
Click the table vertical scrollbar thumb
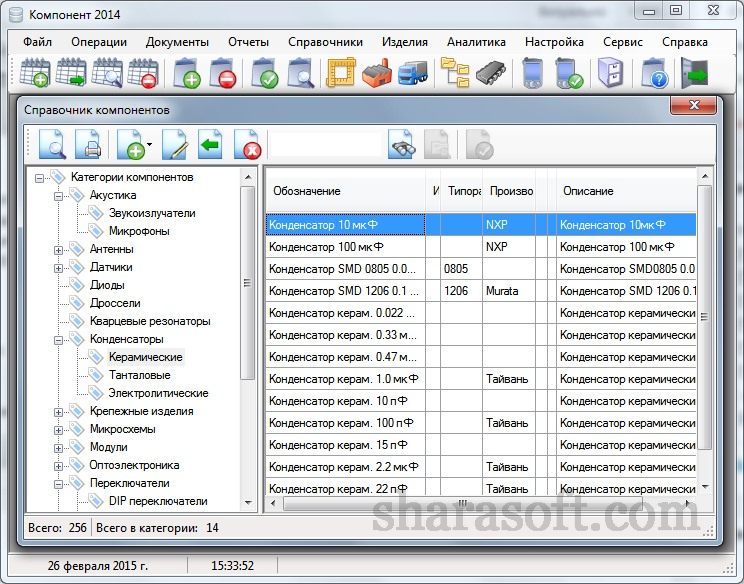[x=704, y=317]
